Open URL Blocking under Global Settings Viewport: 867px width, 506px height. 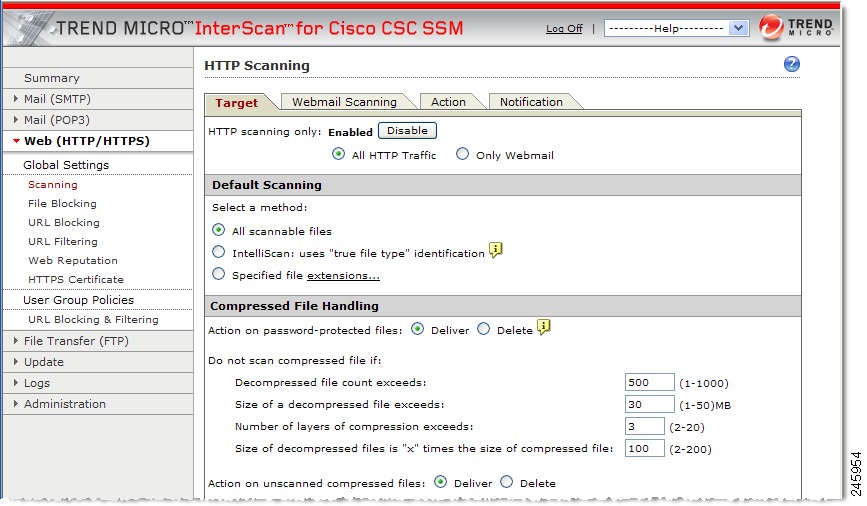pos(64,222)
